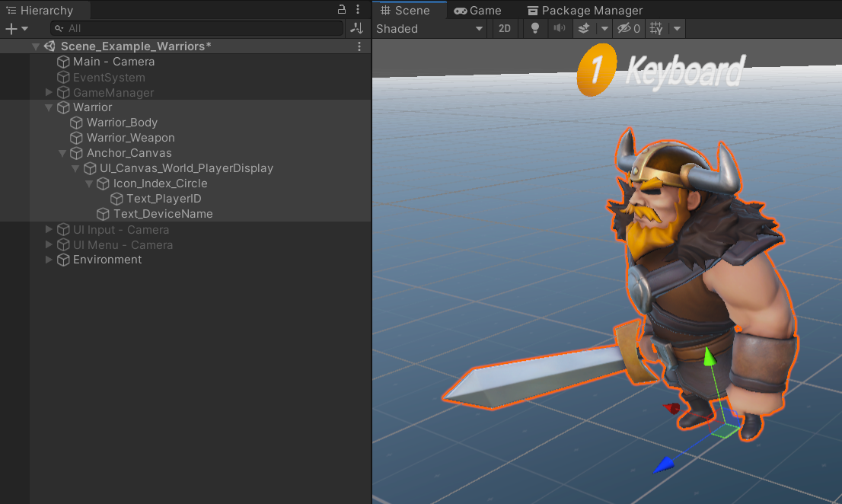
Task: Collapse the Warrior hierarchy item
Action: 49,107
